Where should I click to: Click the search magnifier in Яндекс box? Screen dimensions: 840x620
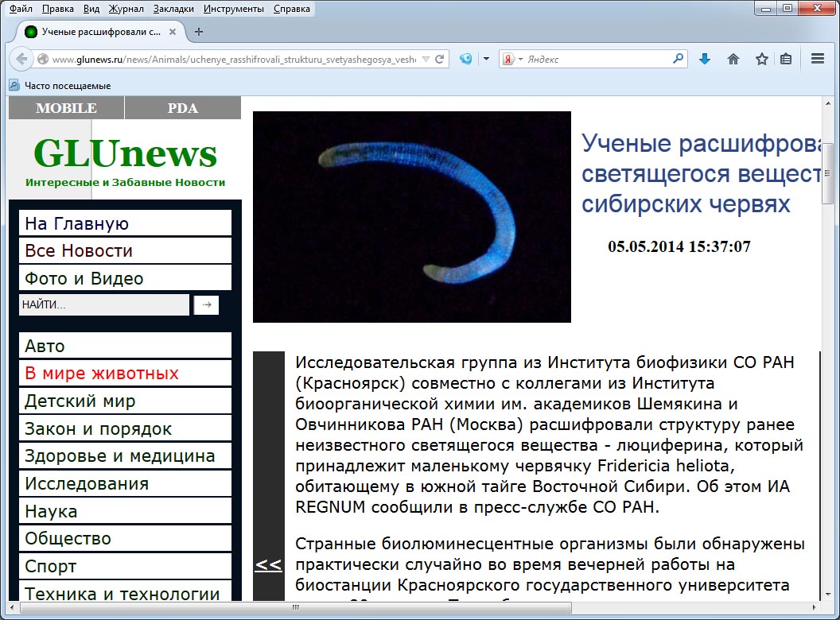(678, 59)
